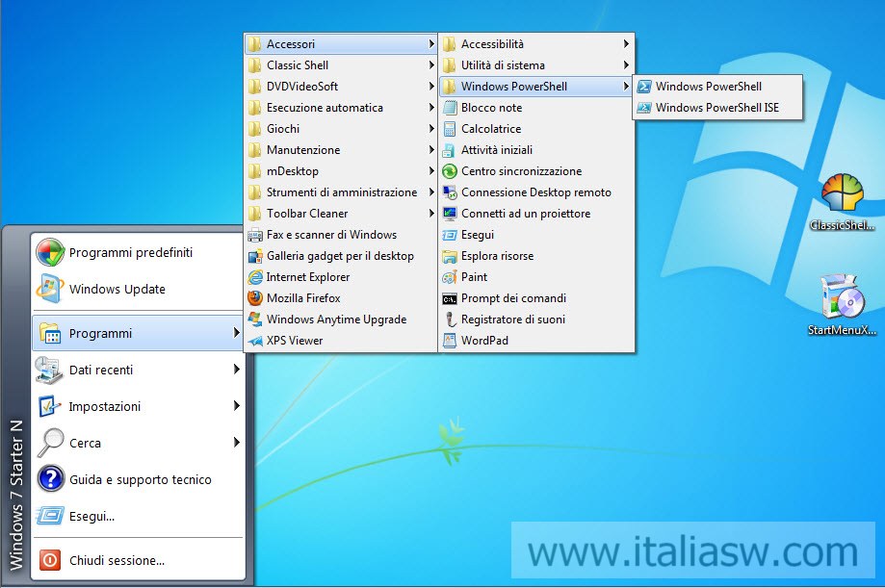This screenshot has height=588, width=885.
Task: Click the Programmi predefiniti shield icon
Action: (x=50, y=252)
